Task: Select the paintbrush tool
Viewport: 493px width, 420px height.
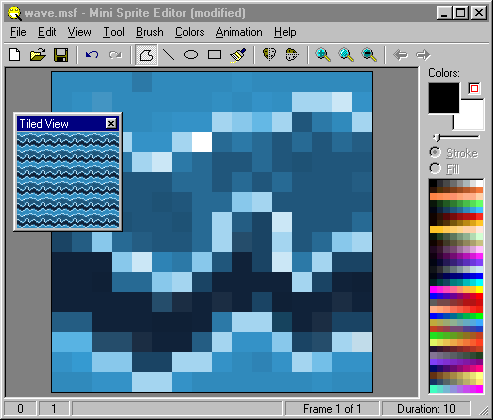Action: pos(238,55)
